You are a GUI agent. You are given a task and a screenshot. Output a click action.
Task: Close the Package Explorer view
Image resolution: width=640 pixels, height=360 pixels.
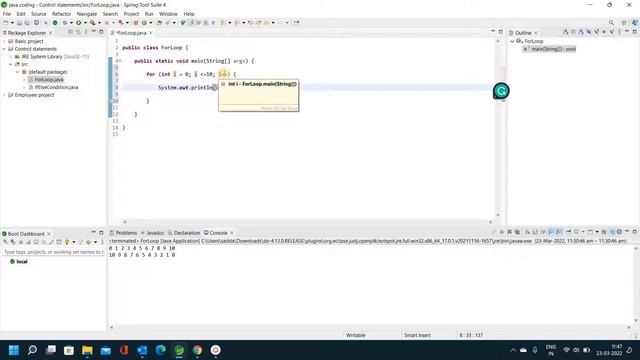51,33
